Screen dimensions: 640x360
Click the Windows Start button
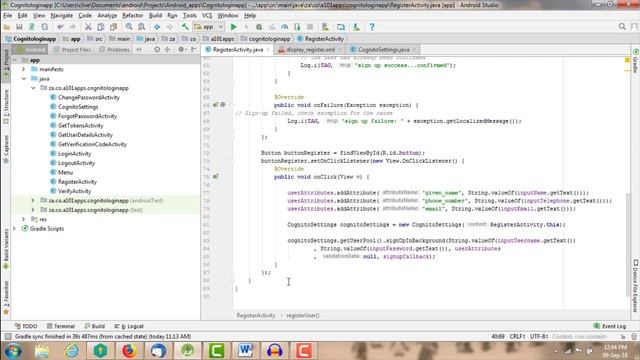pyautogui.click(x=13, y=351)
